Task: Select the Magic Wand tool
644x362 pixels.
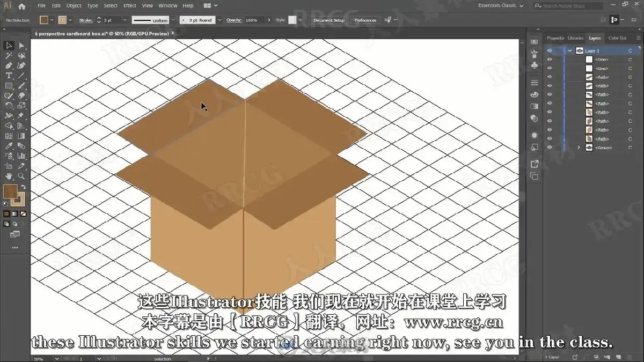Action: pos(9,56)
